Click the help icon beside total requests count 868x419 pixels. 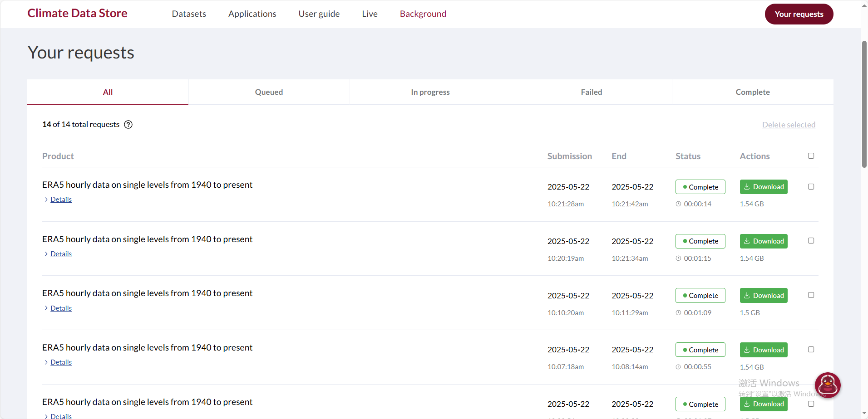128,125
